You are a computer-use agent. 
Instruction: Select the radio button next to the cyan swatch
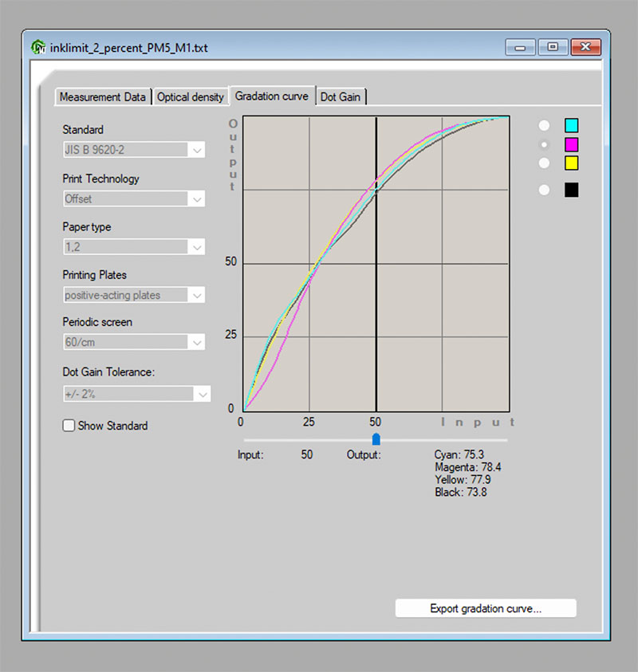point(544,125)
